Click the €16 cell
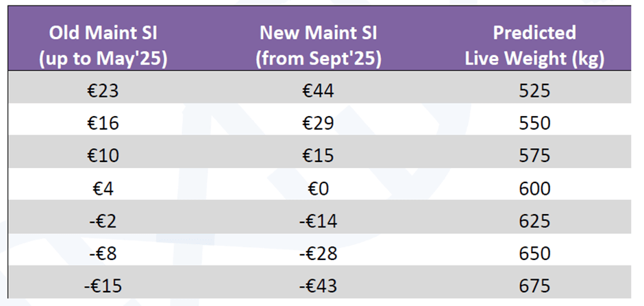Screen dimensions: 644x306 tap(104, 123)
